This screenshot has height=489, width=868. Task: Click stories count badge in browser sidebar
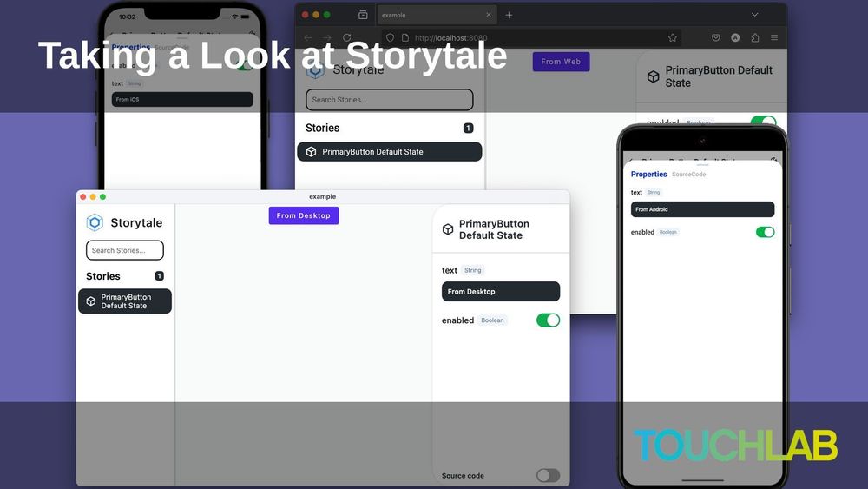[469, 128]
